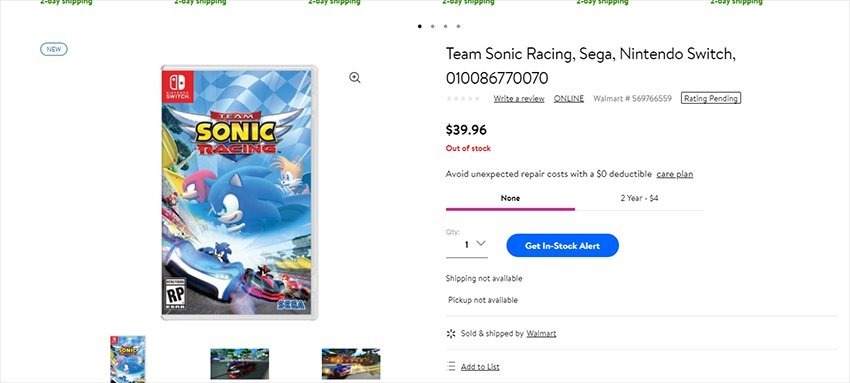
Task: Click the star rating icons
Action: [462, 99]
